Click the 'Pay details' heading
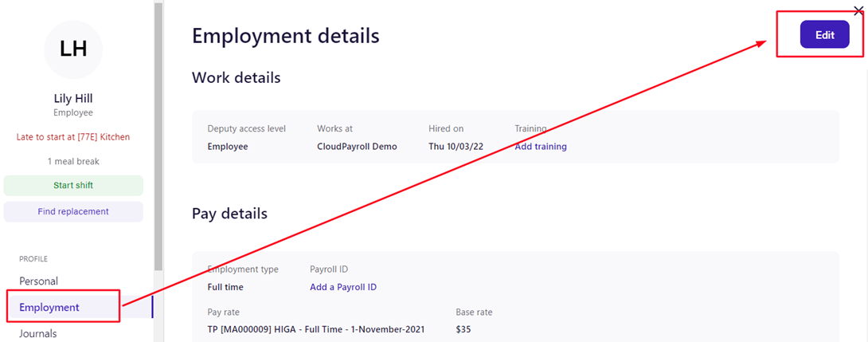 coord(229,213)
